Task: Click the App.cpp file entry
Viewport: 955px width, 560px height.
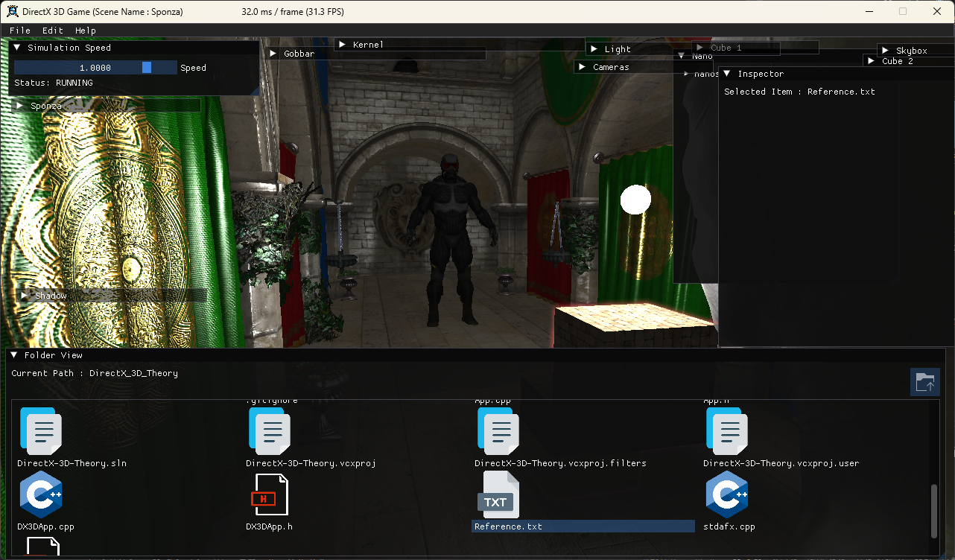Action: pos(492,400)
